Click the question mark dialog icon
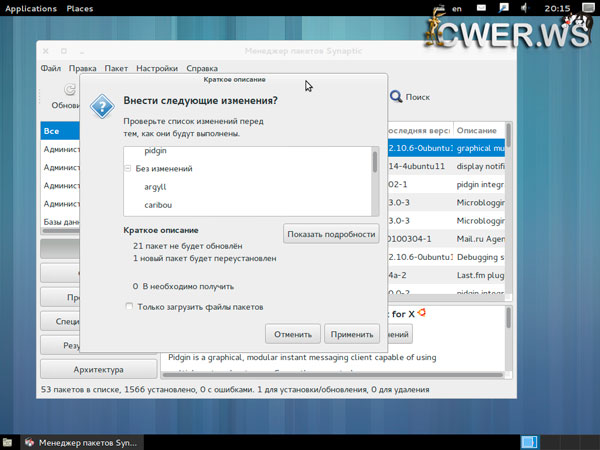 coord(102,107)
